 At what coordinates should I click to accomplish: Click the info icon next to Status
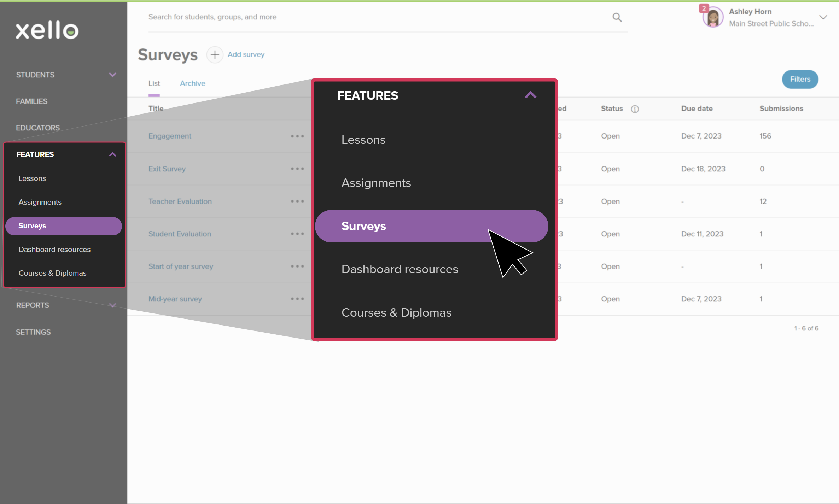(635, 109)
